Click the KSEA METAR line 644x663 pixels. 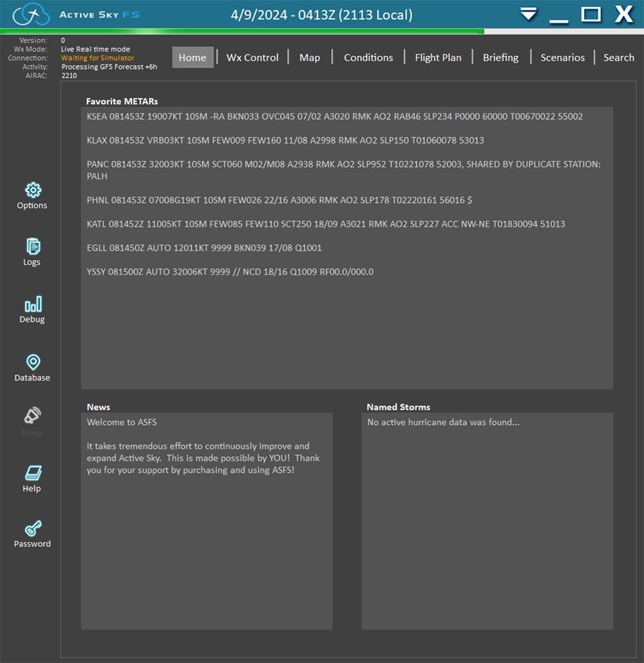tap(334, 117)
